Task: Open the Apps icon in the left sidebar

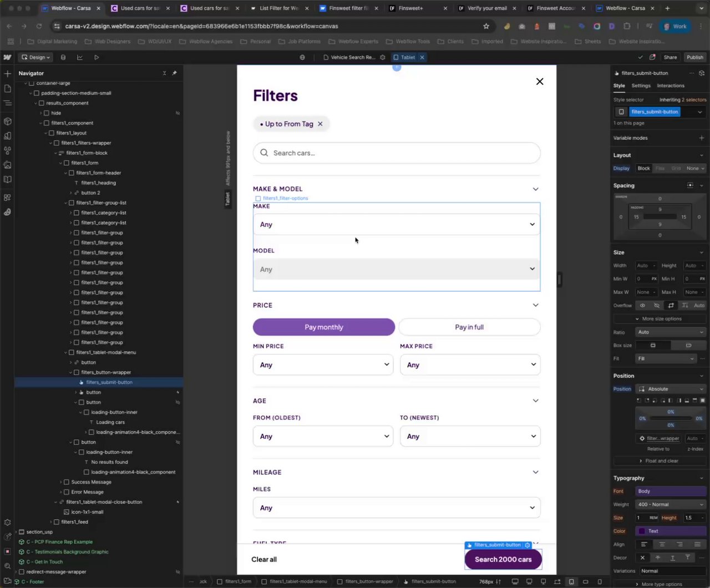Action: click(7, 197)
